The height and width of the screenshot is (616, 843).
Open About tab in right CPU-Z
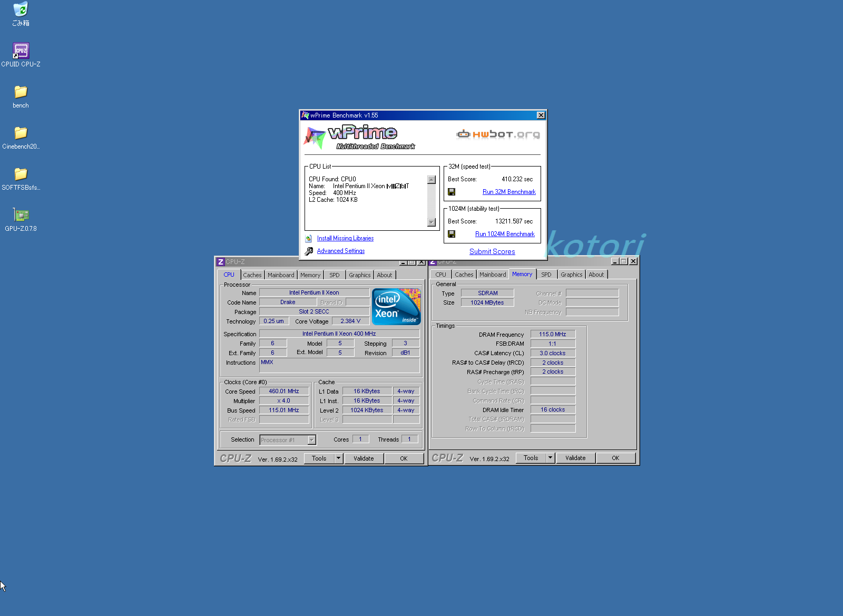pyautogui.click(x=596, y=275)
